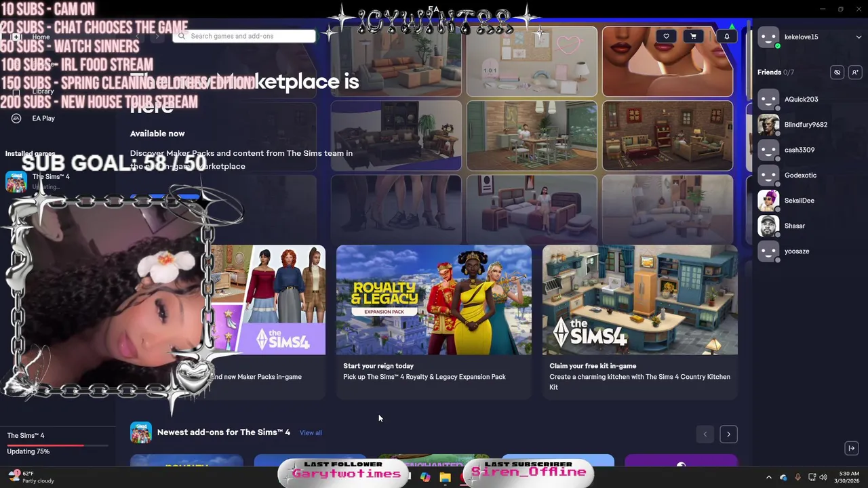This screenshot has width=868, height=488.
Task: Click the kekelove15 profile avatar
Action: (x=768, y=37)
